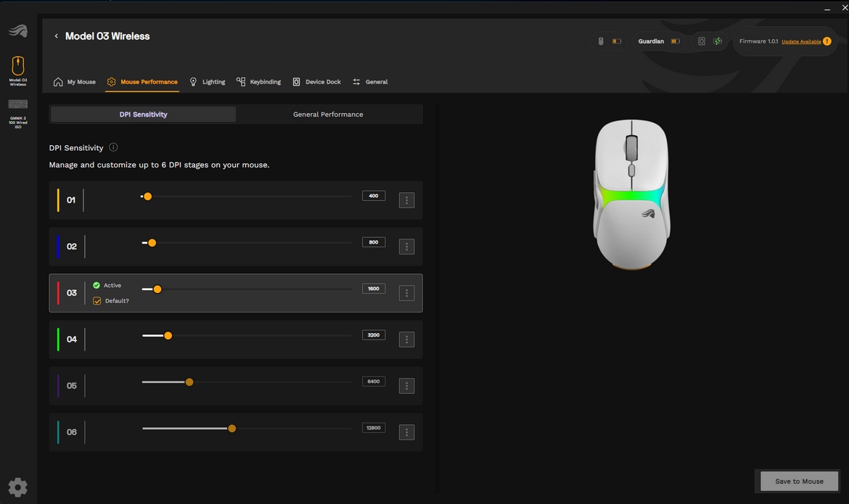The height and width of the screenshot is (504, 849).
Task: Click the stage 02 DPI slider handle
Action: pyautogui.click(x=152, y=243)
